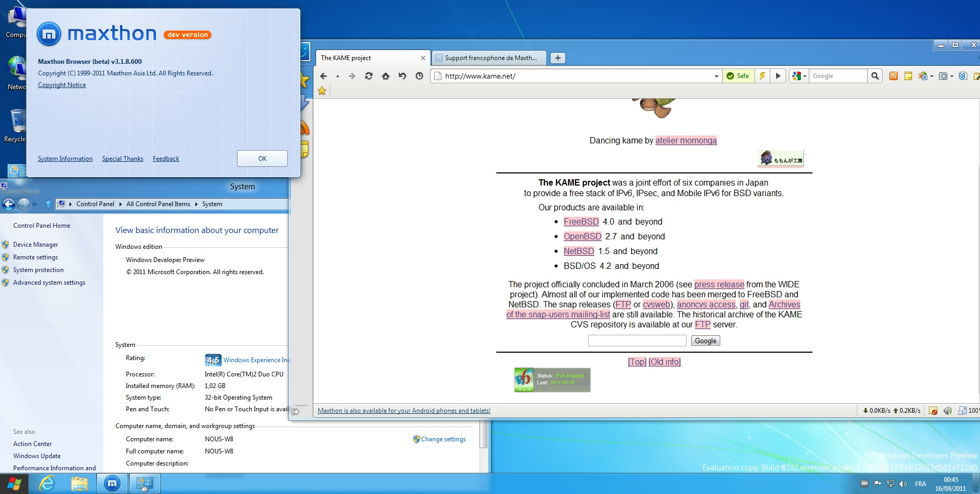Open the RSS feed reader icon
Screen dimensions: 980x494
pos(894,76)
